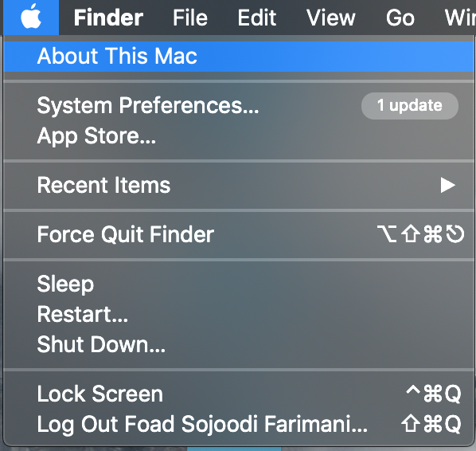This screenshot has width=476, height=451.
Task: Select Shut Down option
Action: click(x=239, y=344)
